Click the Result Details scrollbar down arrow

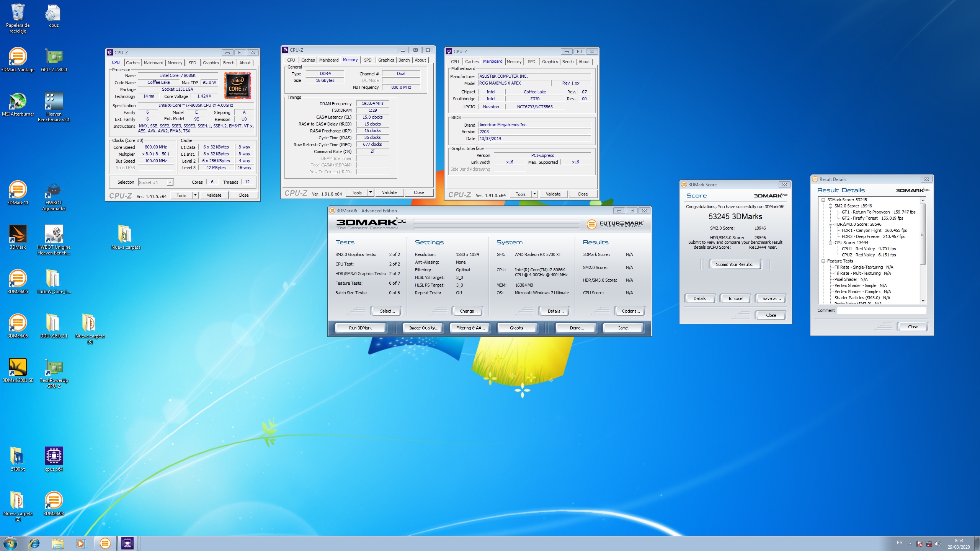(x=923, y=301)
